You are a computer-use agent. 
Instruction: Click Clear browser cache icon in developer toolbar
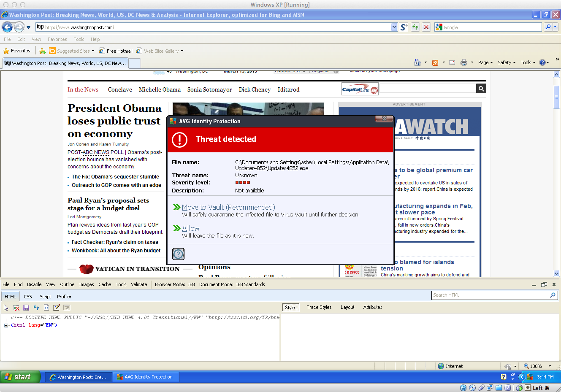click(16, 308)
